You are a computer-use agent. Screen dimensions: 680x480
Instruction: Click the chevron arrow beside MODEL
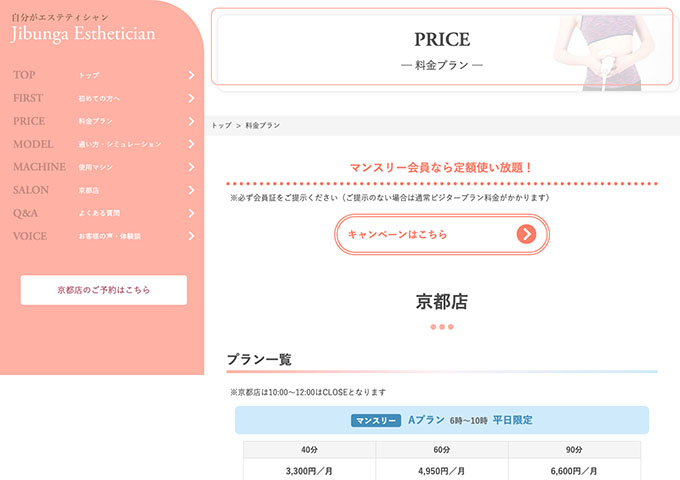190,144
